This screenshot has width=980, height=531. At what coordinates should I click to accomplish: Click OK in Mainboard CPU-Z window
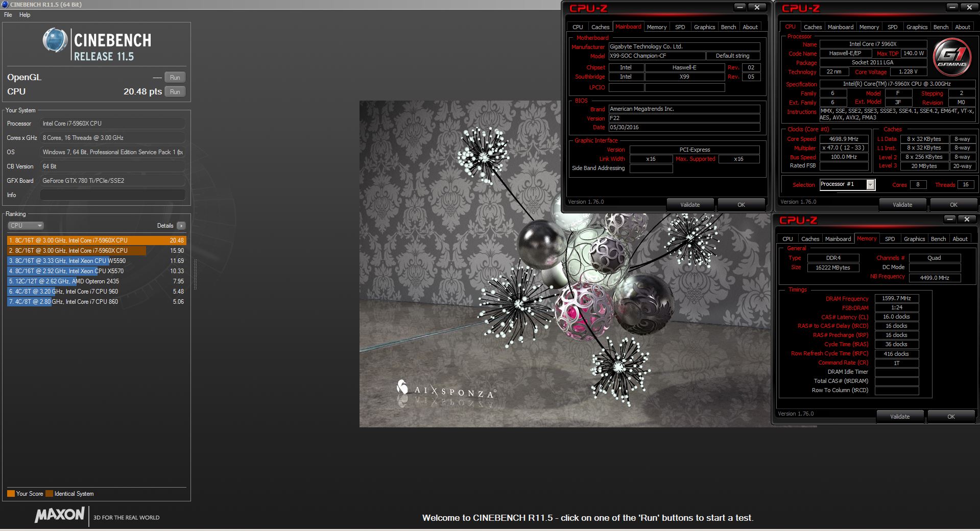741,205
